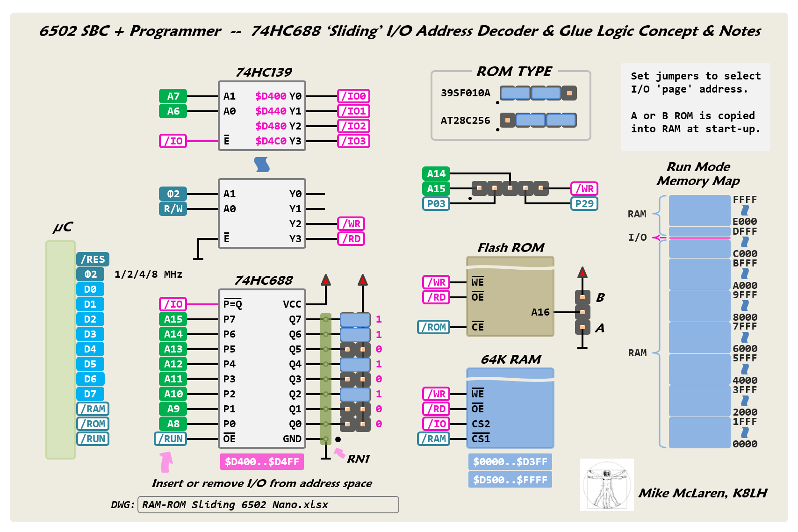The width and height of the screenshot is (798, 532).
Task: Click the magenta I/O arrow in memory map
Action: click(659, 238)
